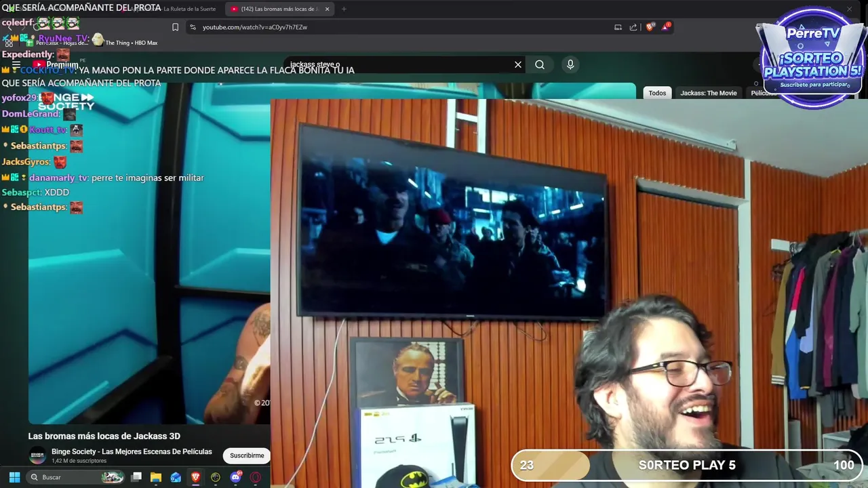Open Discord from the taskbar
Image resolution: width=868 pixels, height=488 pixels.
(x=235, y=477)
